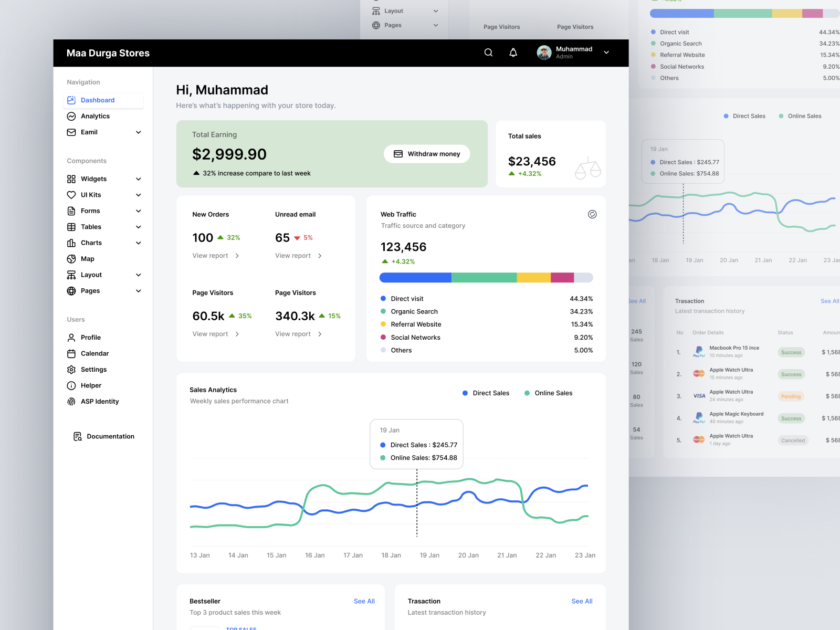Click the target icon on the Web Traffic card
This screenshot has width=840, height=630.
593,214
